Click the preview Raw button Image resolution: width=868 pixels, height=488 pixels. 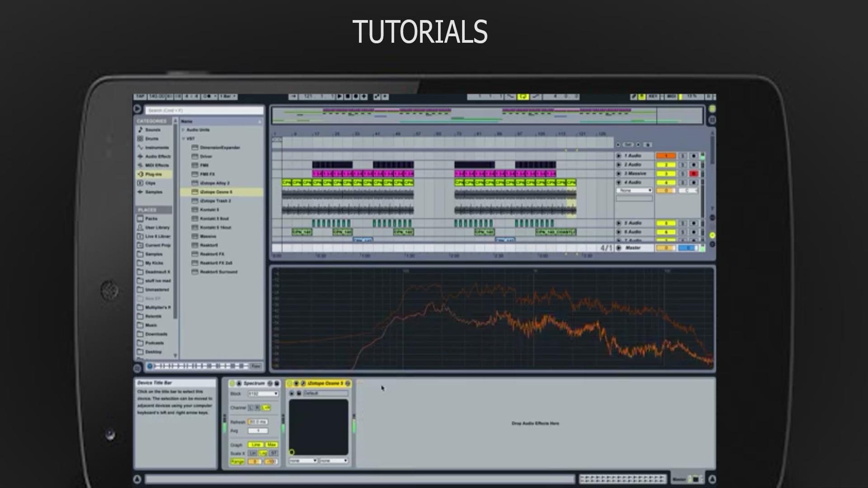(x=255, y=366)
